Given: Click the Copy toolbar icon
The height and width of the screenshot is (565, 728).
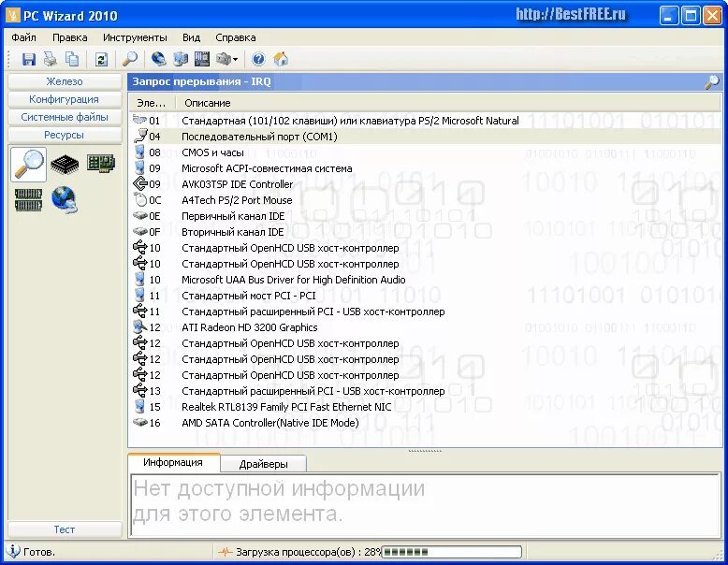Looking at the screenshot, I should pyautogui.click(x=71, y=59).
